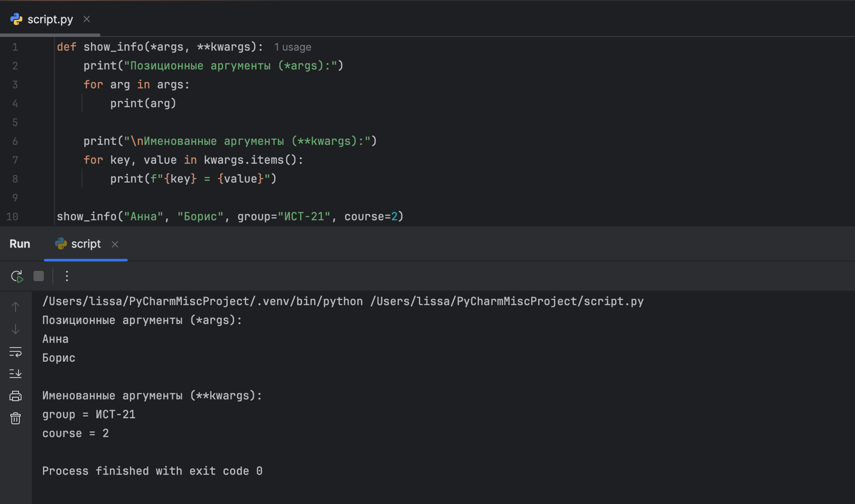Click the print output icon
The height and width of the screenshot is (504, 855).
point(16,396)
